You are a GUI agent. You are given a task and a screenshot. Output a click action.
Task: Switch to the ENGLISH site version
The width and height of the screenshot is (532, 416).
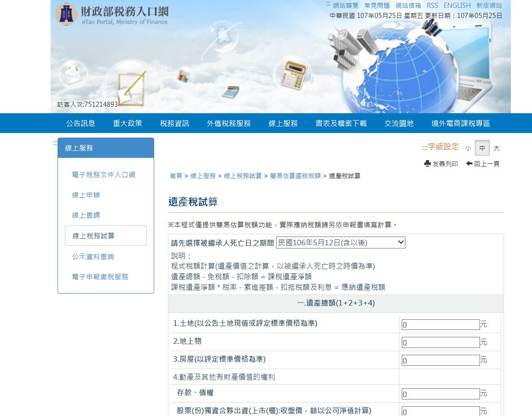click(x=457, y=6)
